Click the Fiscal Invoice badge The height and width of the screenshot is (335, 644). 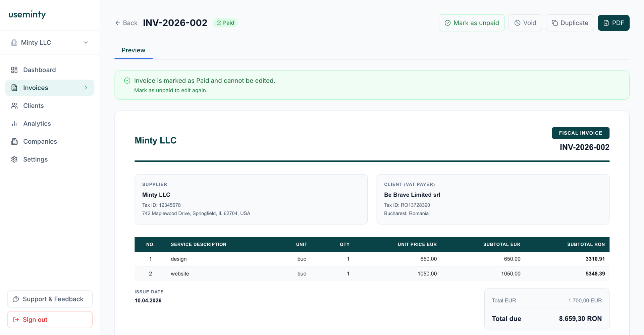[x=580, y=133]
